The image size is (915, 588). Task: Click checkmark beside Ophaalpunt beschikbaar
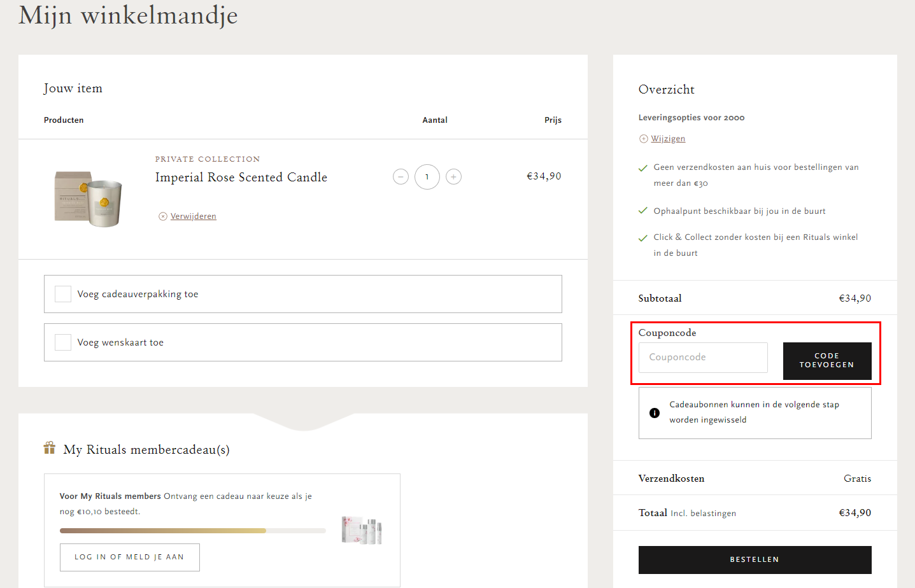pyautogui.click(x=643, y=211)
